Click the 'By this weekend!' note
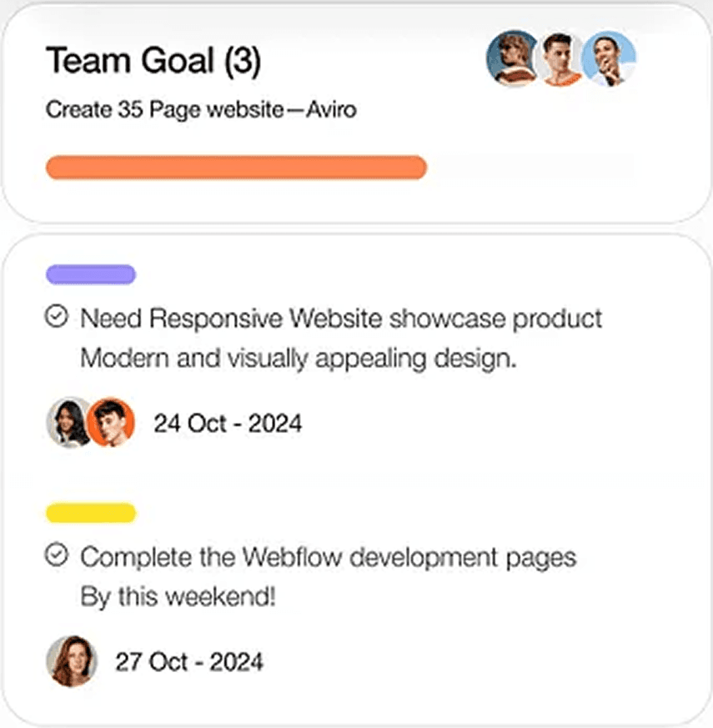The width and height of the screenshot is (713, 728). 177,597
